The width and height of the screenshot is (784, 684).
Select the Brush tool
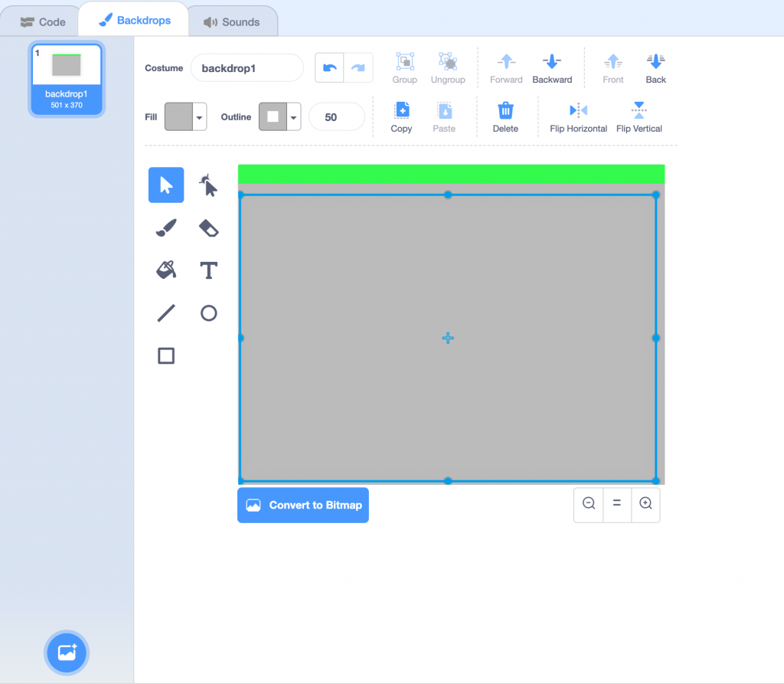[166, 227]
